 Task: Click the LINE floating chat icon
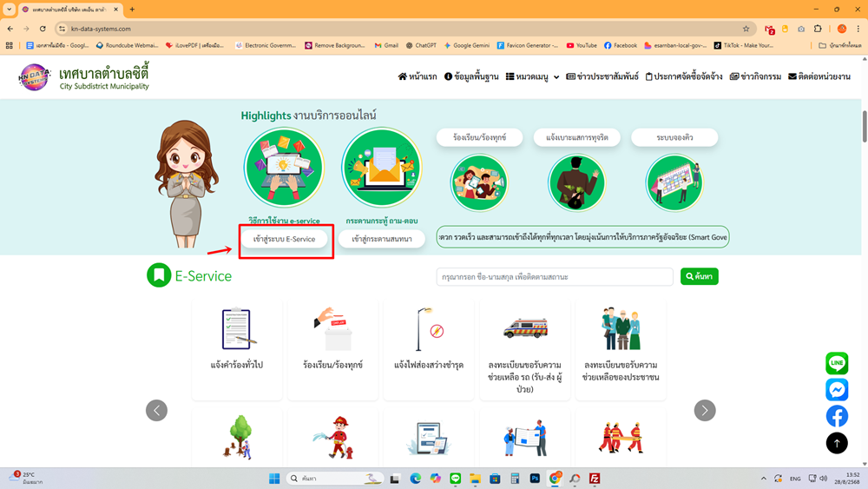tap(837, 363)
